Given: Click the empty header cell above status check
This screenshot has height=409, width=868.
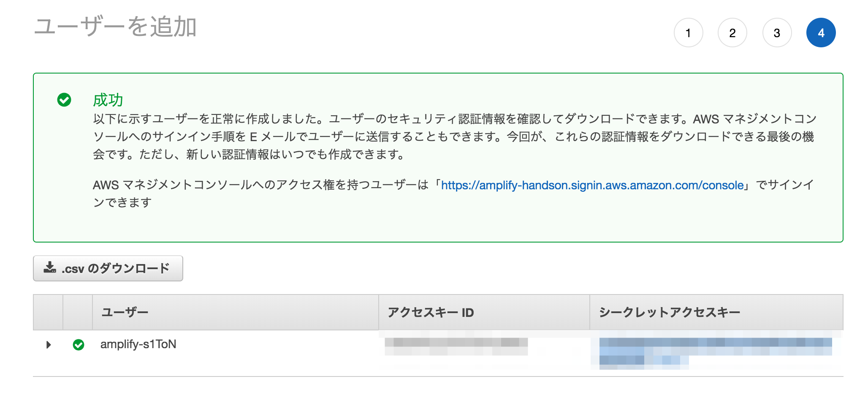Looking at the screenshot, I should coord(78,312).
